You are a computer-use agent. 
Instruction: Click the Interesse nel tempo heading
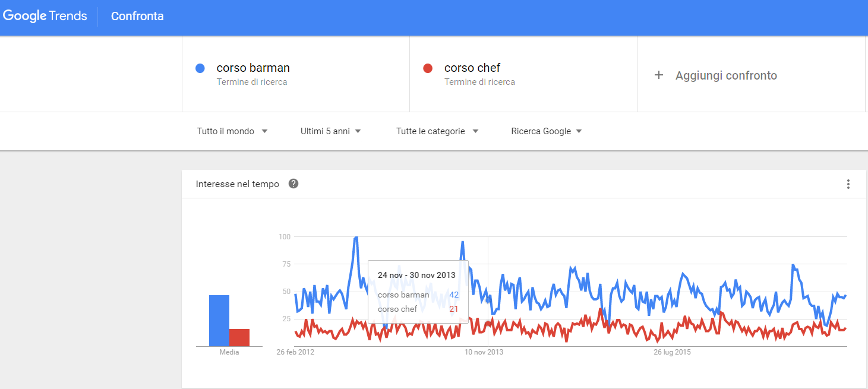(237, 184)
